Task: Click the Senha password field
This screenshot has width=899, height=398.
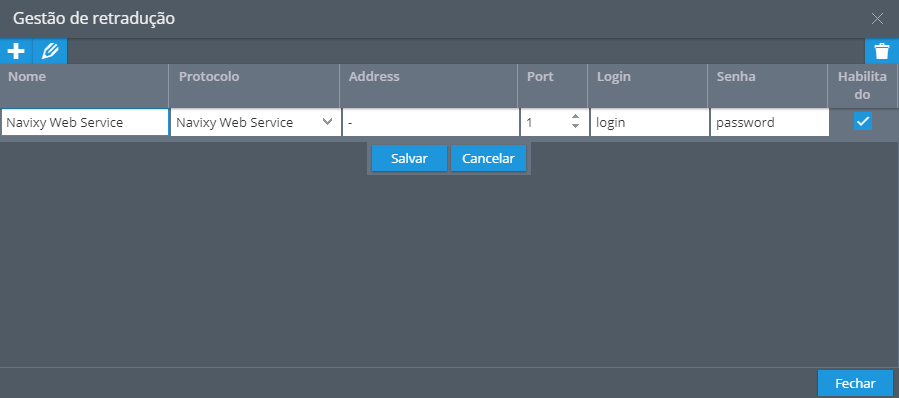Action: point(770,122)
